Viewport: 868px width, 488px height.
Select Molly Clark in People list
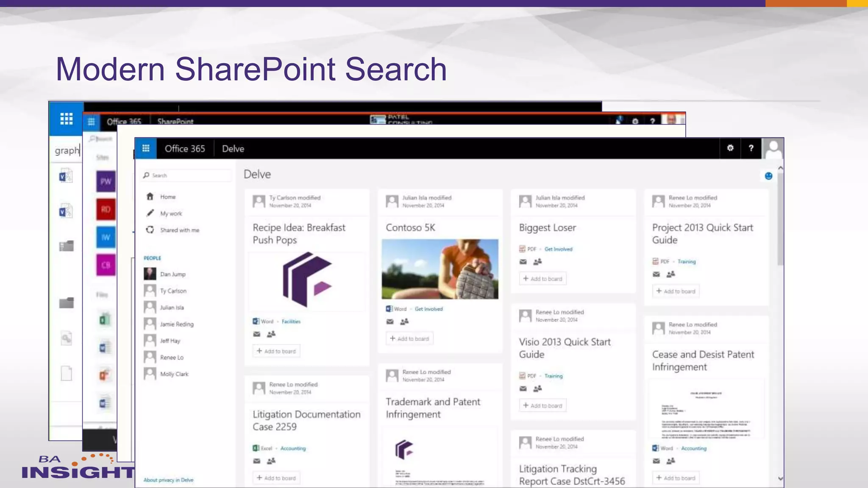click(x=174, y=374)
